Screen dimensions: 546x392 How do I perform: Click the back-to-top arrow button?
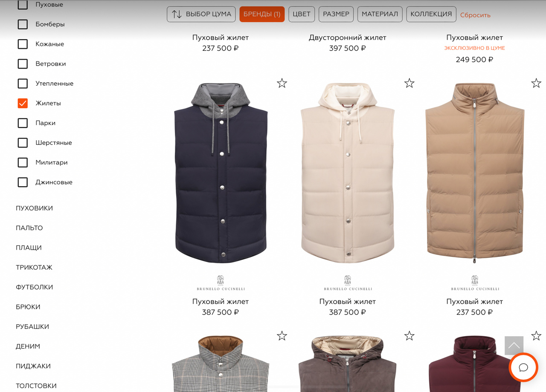(514, 346)
